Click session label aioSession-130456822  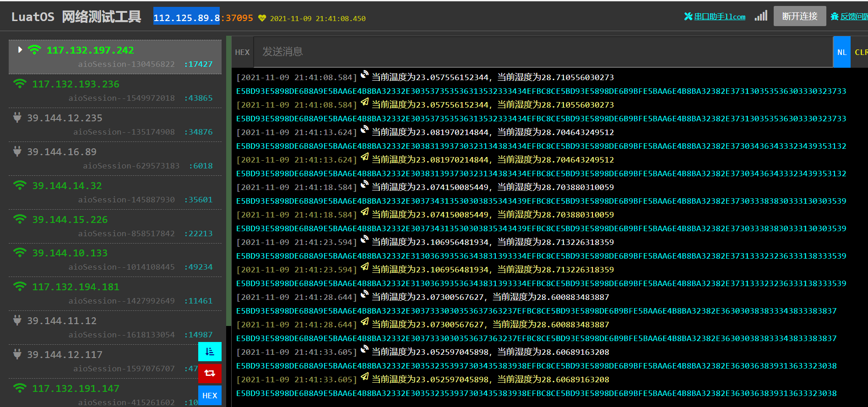click(126, 64)
